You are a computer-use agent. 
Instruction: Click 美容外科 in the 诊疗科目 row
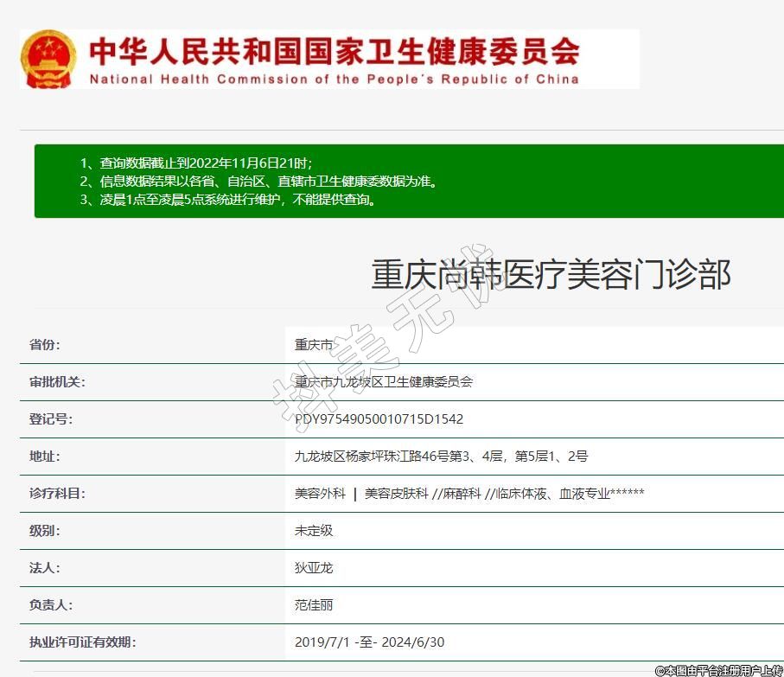[320, 494]
